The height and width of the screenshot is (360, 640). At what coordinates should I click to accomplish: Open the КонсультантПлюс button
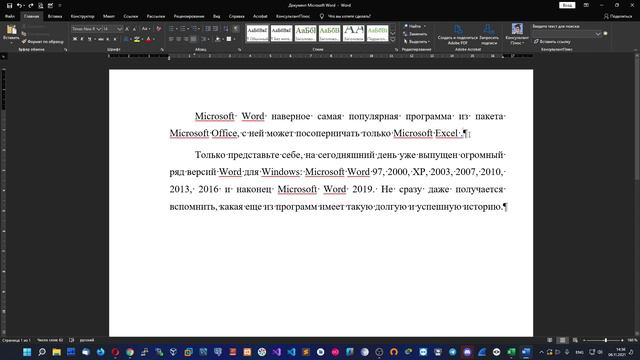tap(517, 34)
